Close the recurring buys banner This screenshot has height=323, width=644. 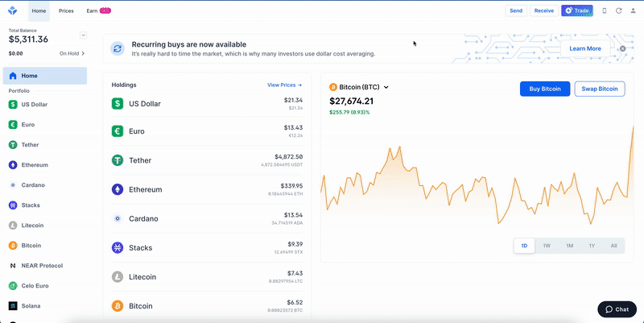pos(622,48)
